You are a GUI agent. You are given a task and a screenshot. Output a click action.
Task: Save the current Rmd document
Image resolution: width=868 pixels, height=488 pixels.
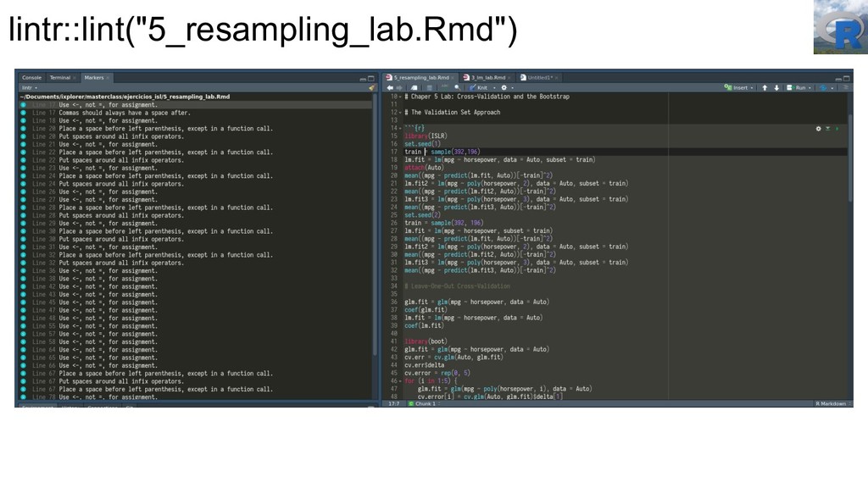(430, 87)
